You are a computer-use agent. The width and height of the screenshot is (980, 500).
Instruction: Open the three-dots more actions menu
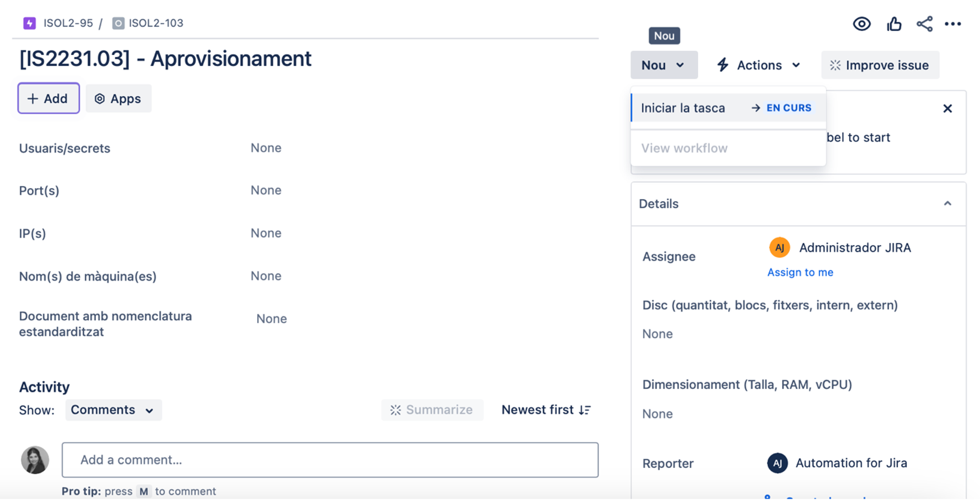coord(953,24)
